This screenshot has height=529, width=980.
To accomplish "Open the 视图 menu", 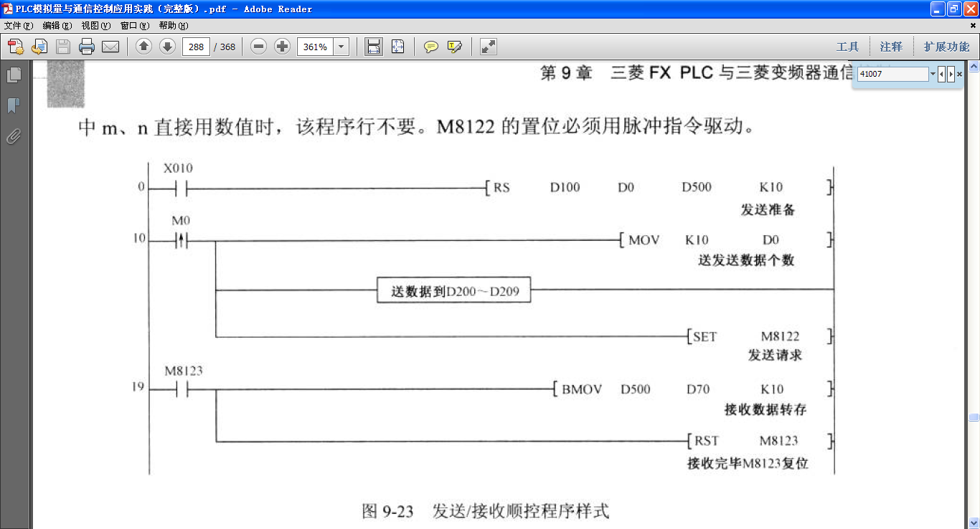I will point(95,26).
